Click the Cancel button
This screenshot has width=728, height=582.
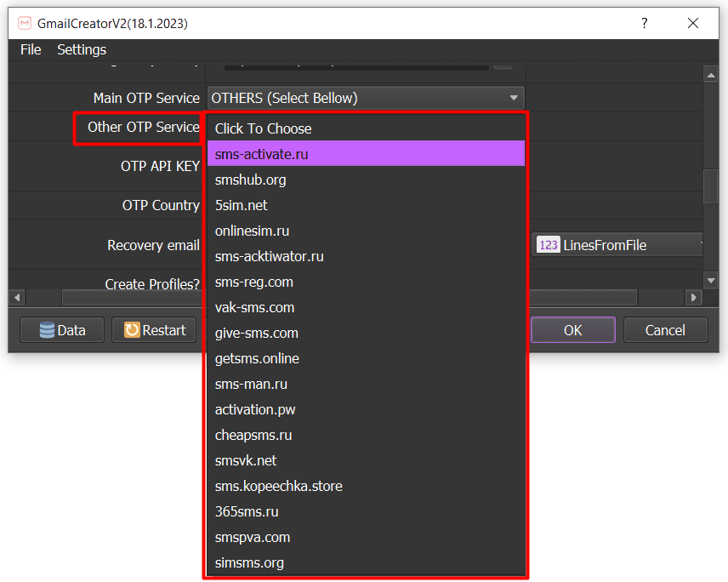click(x=665, y=330)
